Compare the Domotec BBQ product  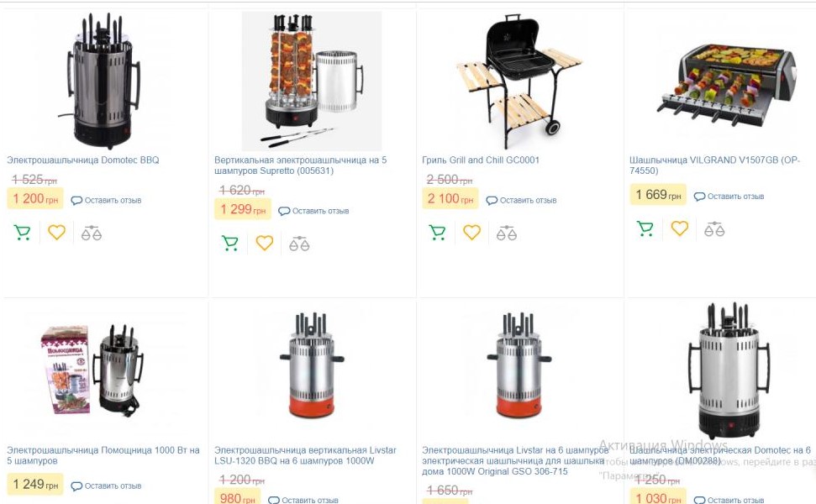(91, 233)
